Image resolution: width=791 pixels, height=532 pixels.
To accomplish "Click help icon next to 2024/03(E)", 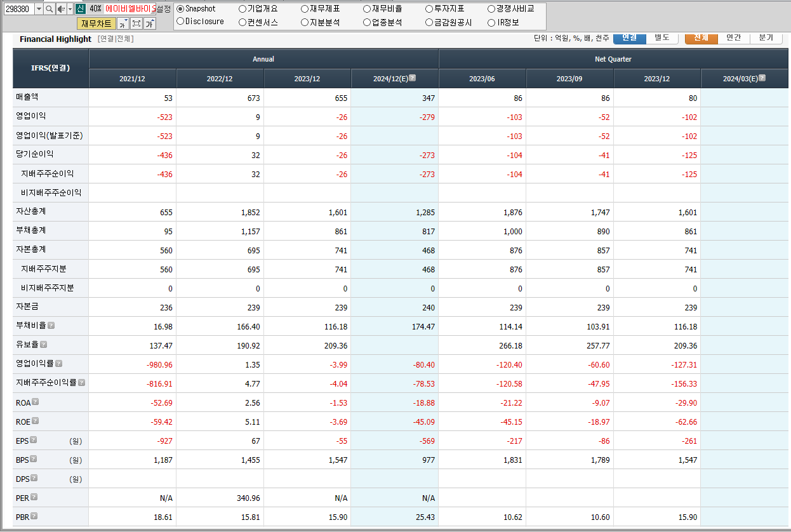I will click(762, 78).
